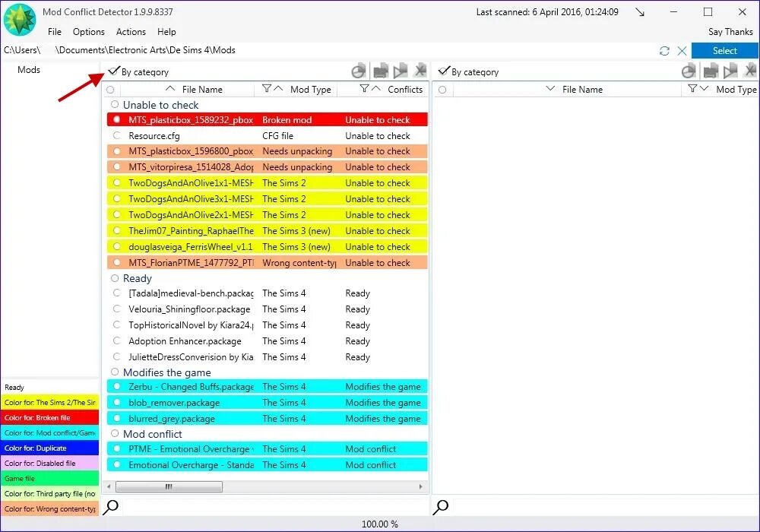Toggle the left pane By category checkbox
This screenshot has width=760, height=532.
(x=114, y=71)
